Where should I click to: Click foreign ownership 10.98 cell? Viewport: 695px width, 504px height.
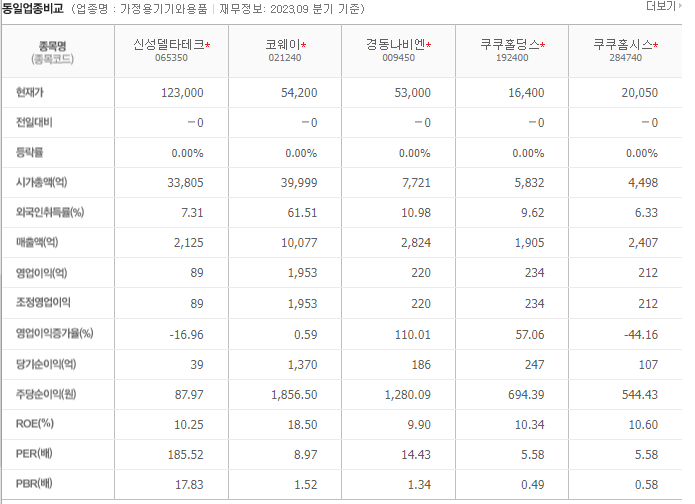pyautogui.click(x=416, y=213)
